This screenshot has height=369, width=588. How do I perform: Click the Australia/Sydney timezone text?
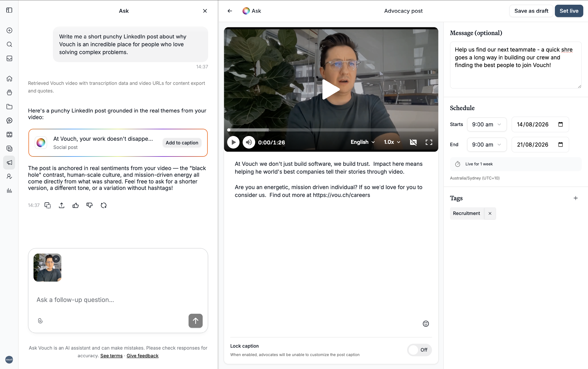coord(475,178)
